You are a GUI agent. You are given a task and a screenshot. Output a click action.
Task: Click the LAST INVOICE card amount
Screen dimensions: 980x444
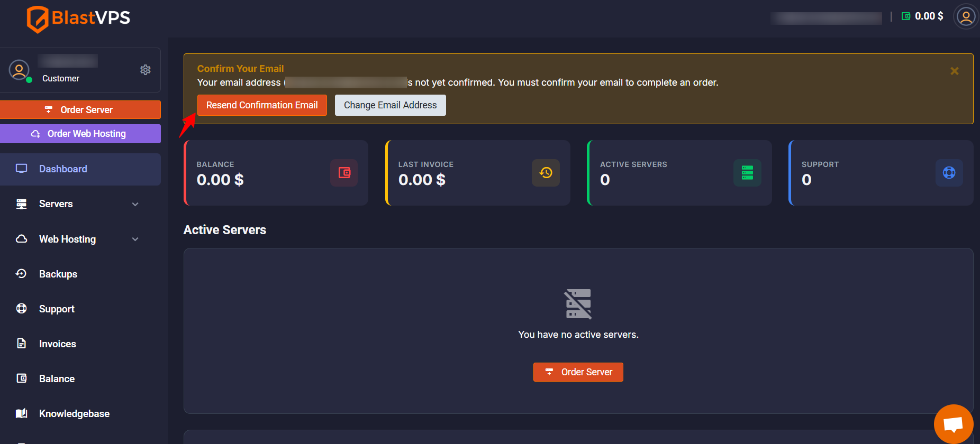point(422,180)
